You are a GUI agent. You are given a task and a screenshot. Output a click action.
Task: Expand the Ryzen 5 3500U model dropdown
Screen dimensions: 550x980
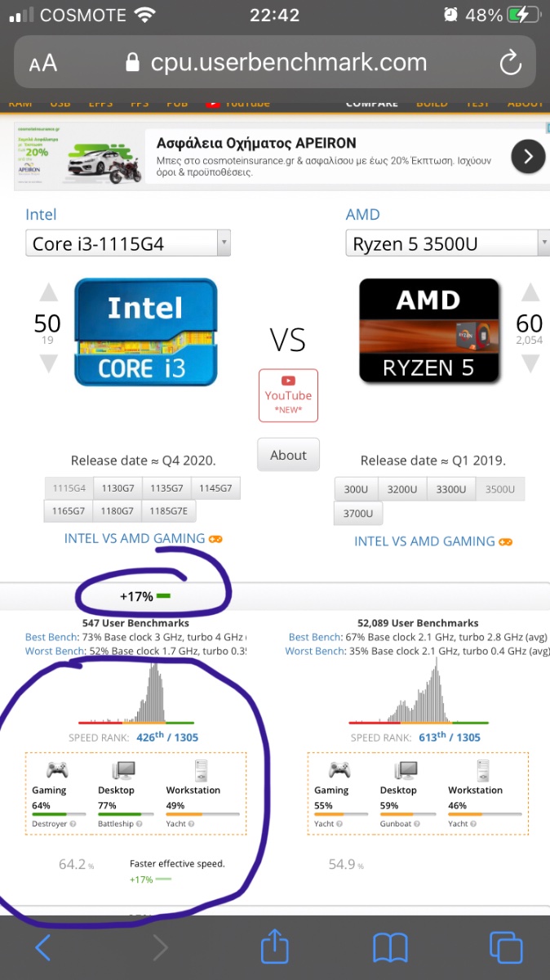tap(543, 243)
